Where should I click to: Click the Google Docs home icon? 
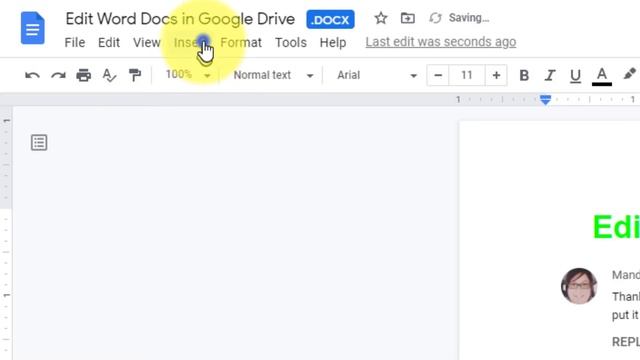click(x=33, y=28)
